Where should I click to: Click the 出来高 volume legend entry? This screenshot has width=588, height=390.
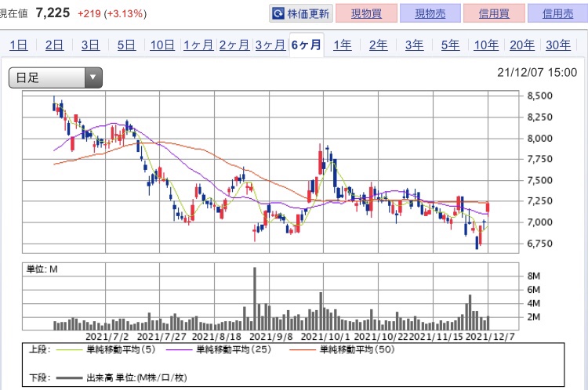pos(136,377)
